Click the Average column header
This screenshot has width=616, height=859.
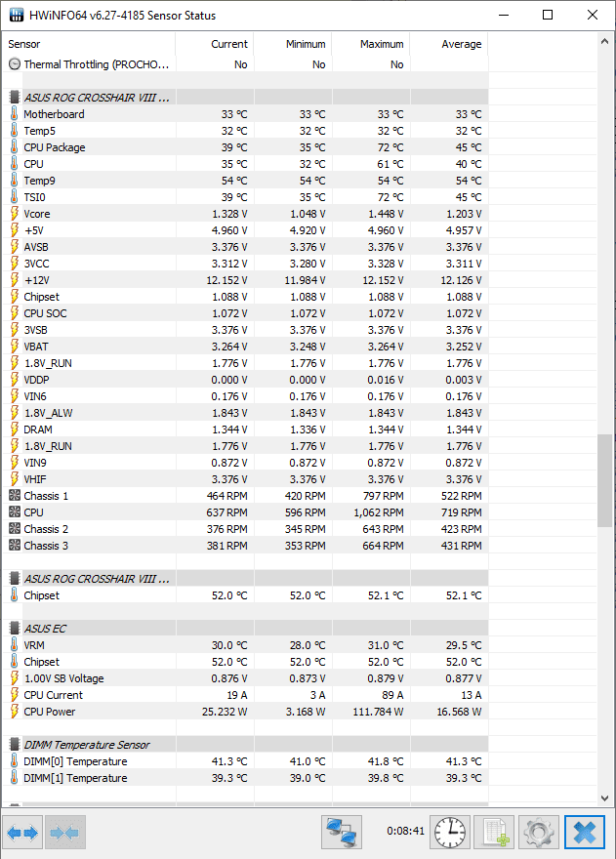[449, 44]
